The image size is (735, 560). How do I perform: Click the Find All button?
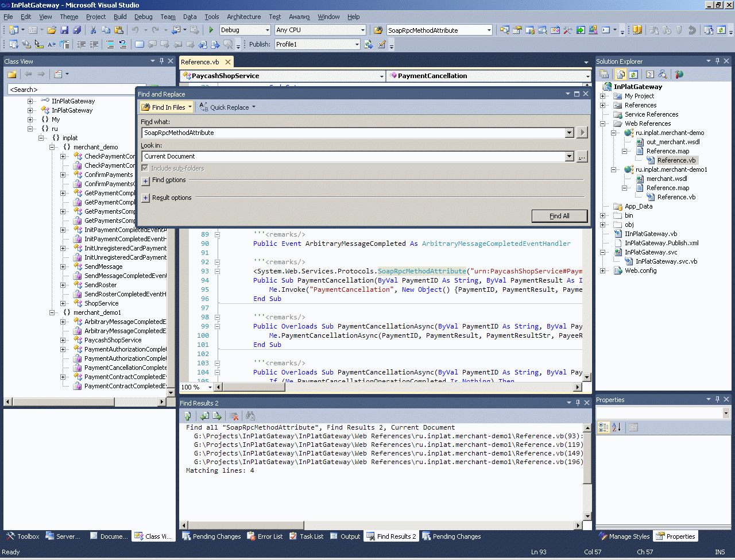click(x=559, y=216)
